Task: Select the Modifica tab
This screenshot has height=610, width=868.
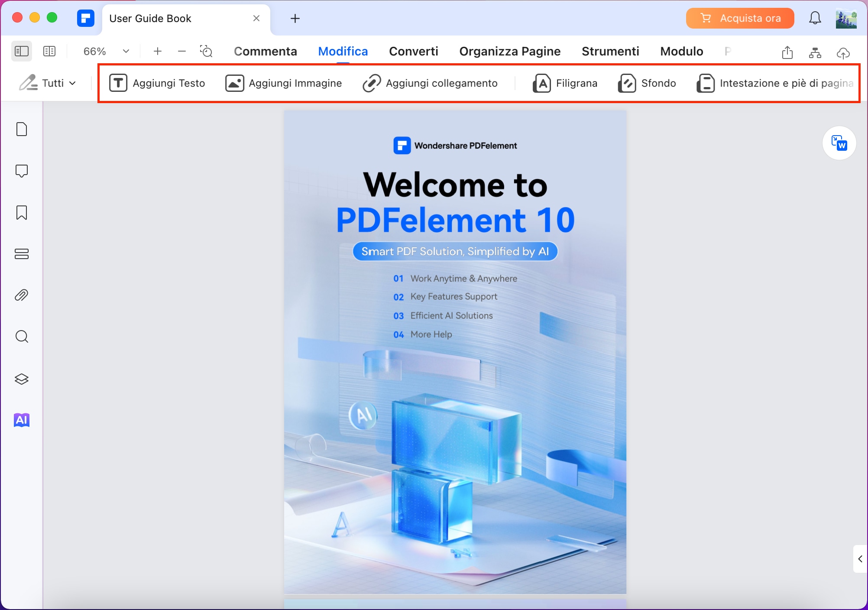Action: pos(343,51)
